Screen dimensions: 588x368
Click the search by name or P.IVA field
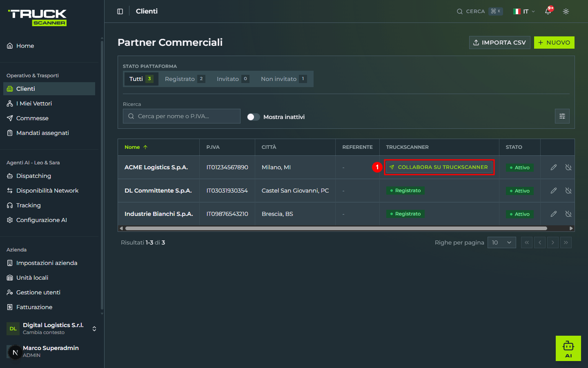pos(182,116)
